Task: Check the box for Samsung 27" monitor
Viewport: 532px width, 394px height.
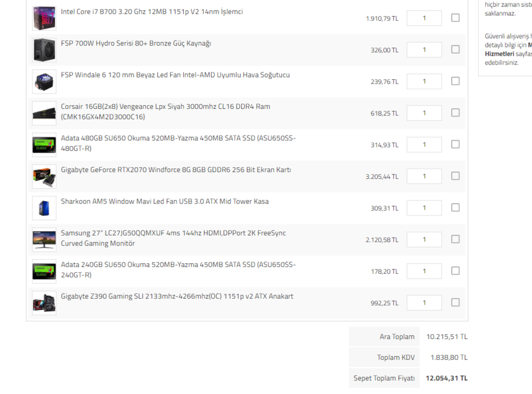Action: click(455, 239)
